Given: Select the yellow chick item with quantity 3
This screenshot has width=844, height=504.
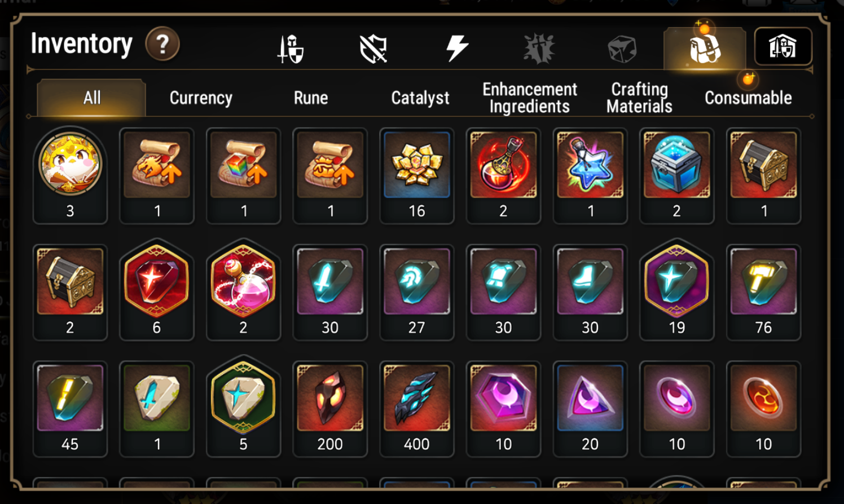Looking at the screenshot, I should click(70, 175).
